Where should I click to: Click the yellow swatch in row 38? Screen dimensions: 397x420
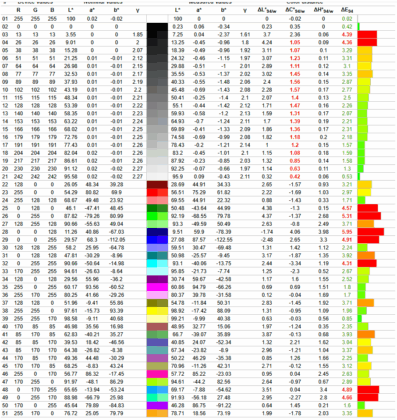coord(157,311)
